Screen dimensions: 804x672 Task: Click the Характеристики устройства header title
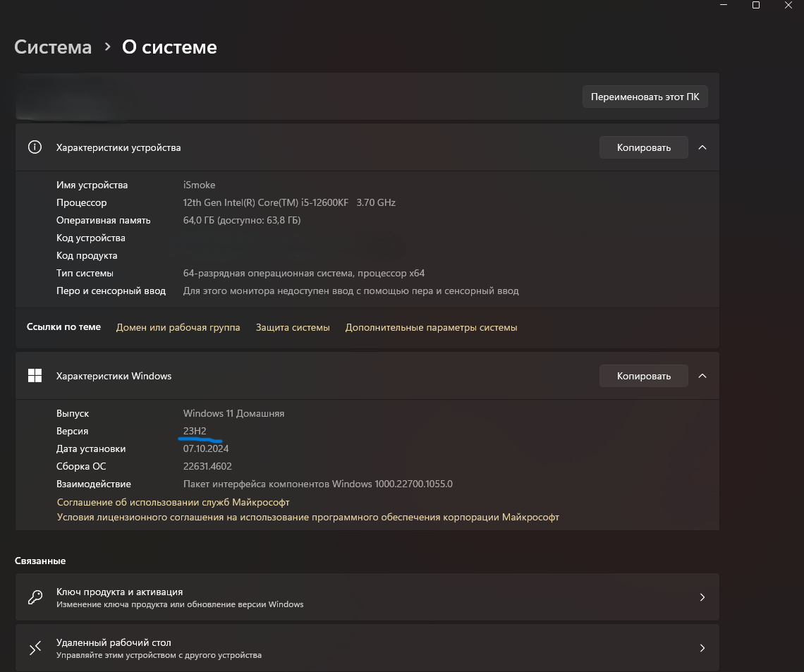(118, 147)
